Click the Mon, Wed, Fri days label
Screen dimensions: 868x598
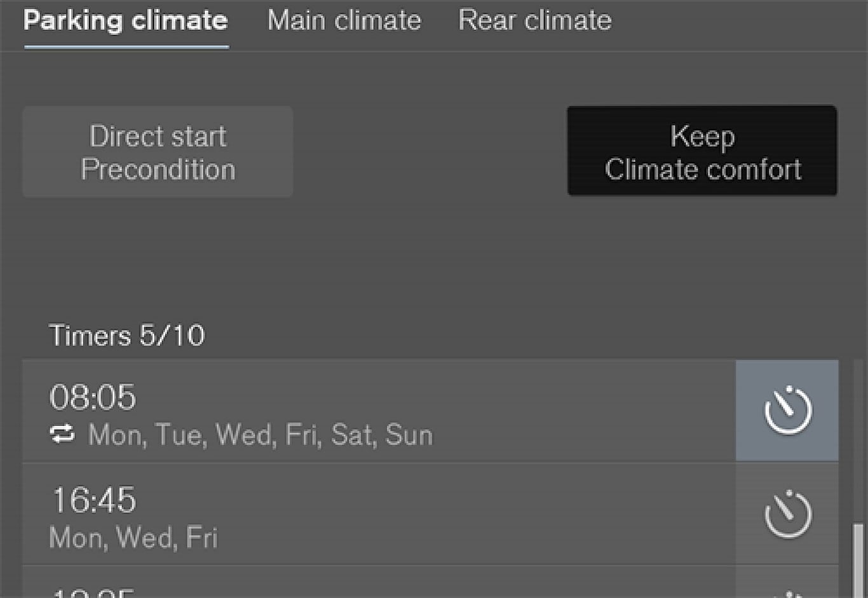[x=133, y=538]
